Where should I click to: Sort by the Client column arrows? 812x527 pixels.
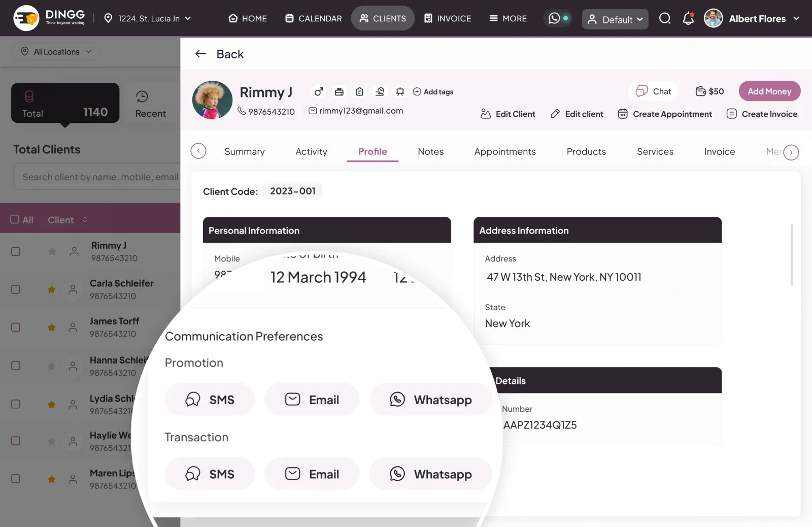pyautogui.click(x=85, y=219)
